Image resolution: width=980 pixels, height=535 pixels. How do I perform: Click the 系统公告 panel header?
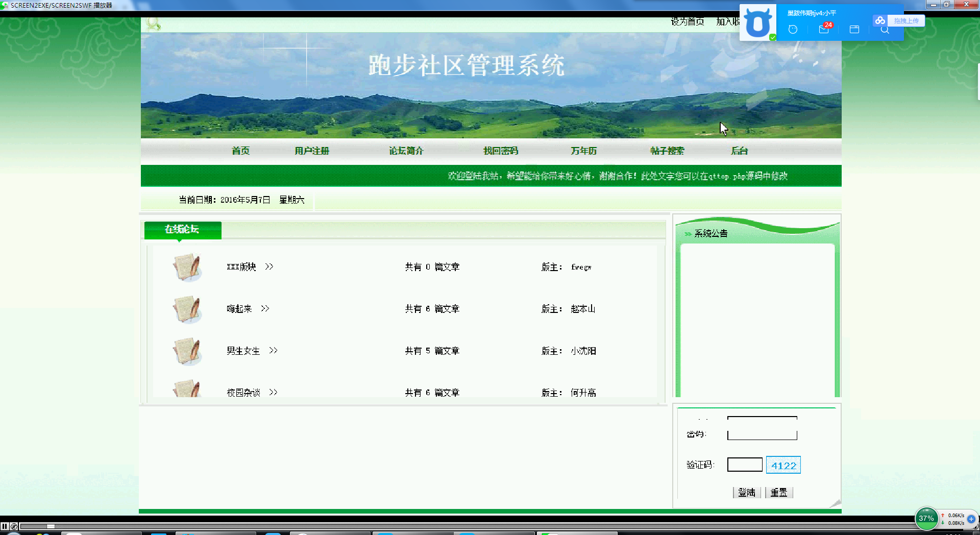[711, 233]
